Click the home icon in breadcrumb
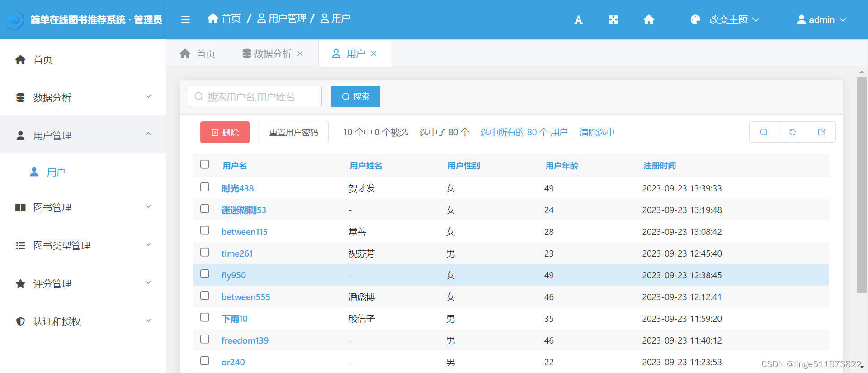The height and width of the screenshot is (373, 868). (213, 18)
